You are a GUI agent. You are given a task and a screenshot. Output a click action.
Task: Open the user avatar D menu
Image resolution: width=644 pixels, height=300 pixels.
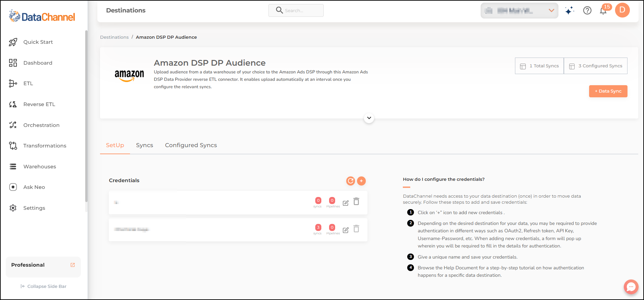click(622, 10)
